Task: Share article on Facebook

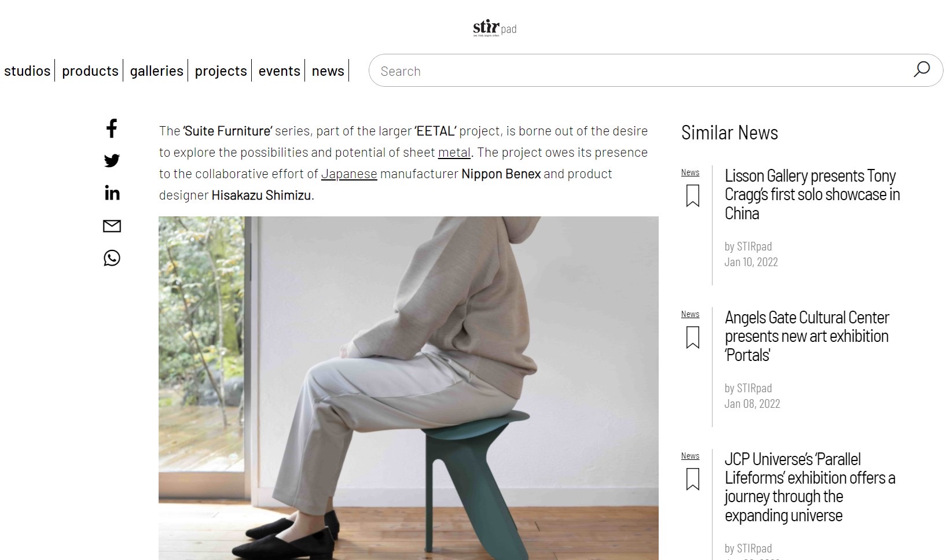Action: [112, 128]
